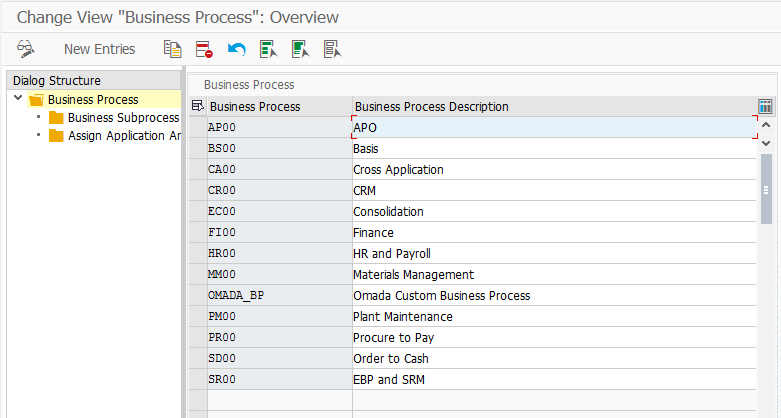
Task: Click the Finance description cell
Action: point(554,232)
